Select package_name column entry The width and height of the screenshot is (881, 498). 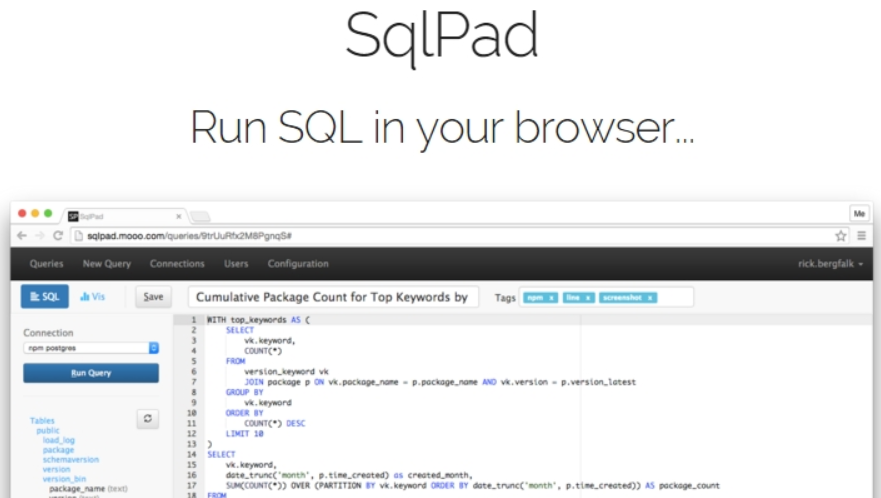click(x=88, y=489)
